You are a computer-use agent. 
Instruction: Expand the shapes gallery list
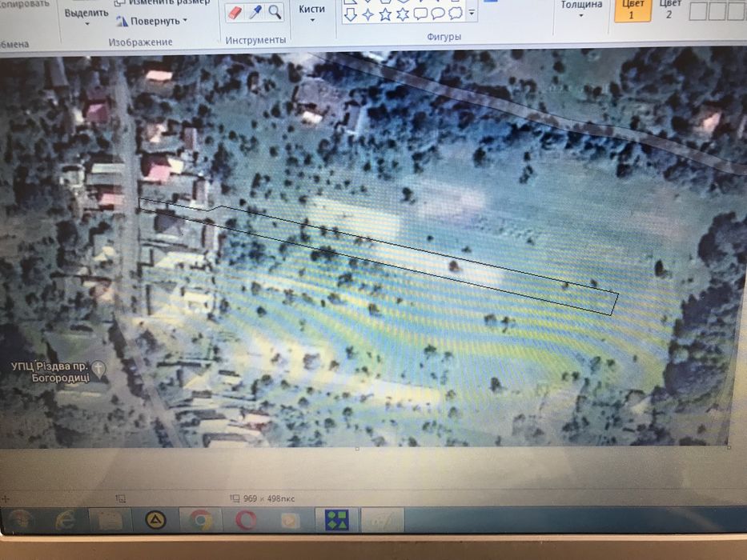472,13
